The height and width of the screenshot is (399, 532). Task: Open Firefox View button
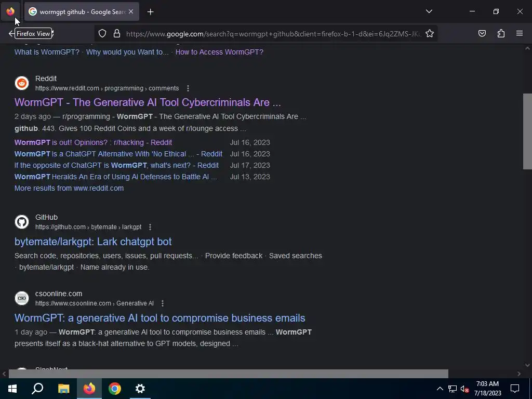tap(10, 11)
